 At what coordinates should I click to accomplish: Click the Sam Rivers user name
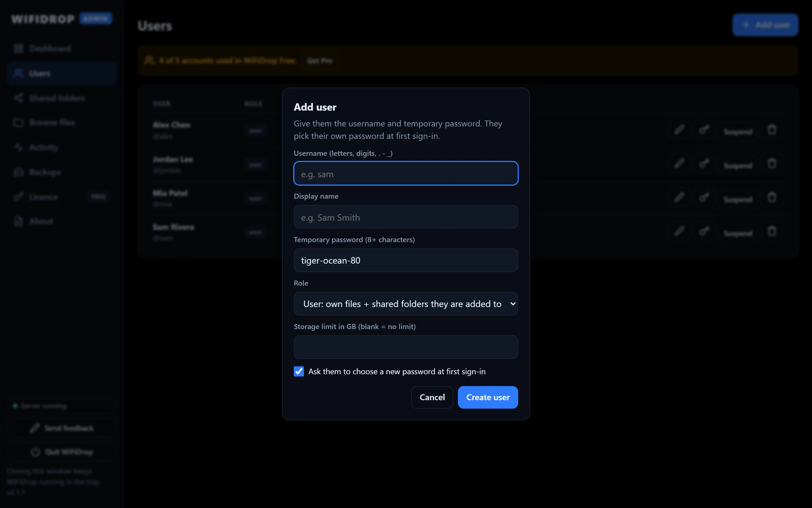point(173,227)
